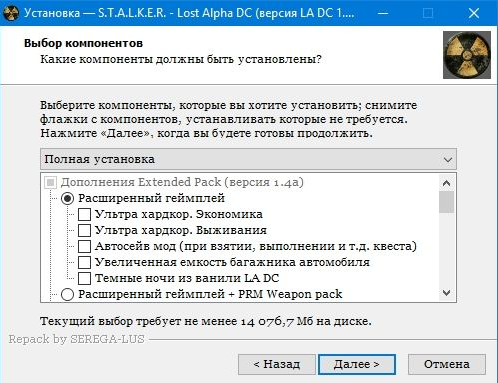Click the component list scroll down arrow
Viewport: 498px width, 383px height.
tap(446, 293)
